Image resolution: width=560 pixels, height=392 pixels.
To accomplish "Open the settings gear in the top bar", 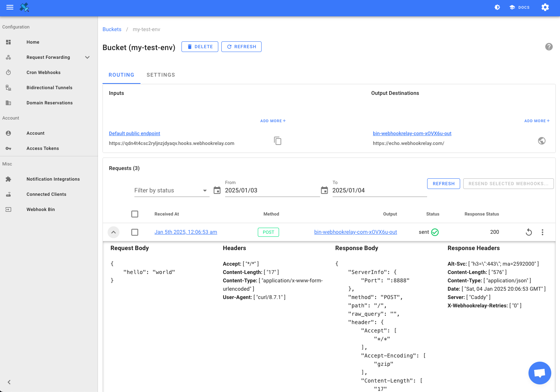I will pos(545,7).
